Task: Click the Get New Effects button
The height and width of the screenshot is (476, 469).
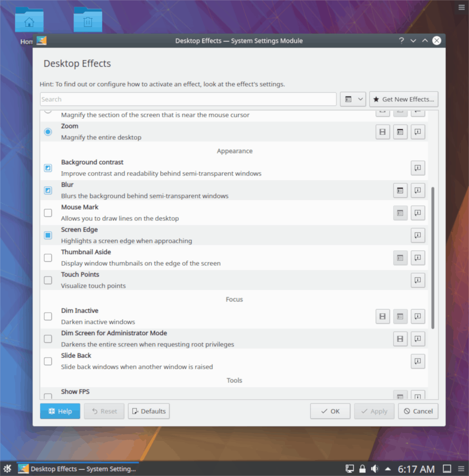Action: [403, 99]
